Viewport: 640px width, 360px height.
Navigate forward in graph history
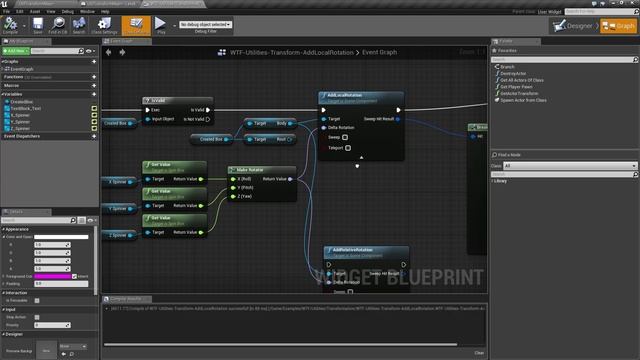tap(122, 52)
